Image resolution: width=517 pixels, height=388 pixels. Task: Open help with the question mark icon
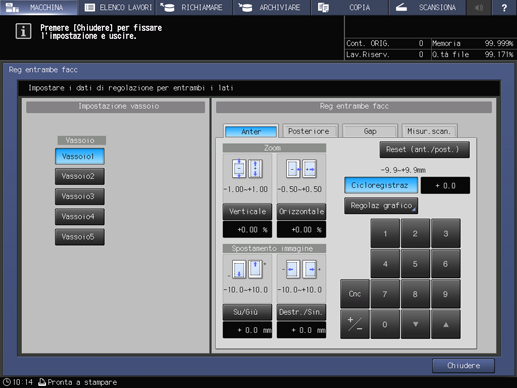tap(504, 7)
